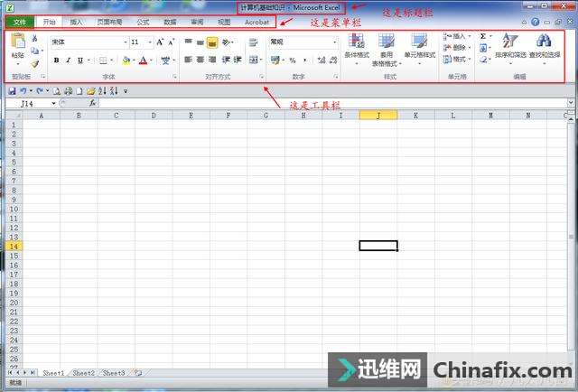The image size is (578, 392).
Task: Open the Excel Help question mark icon
Action: click(x=536, y=23)
